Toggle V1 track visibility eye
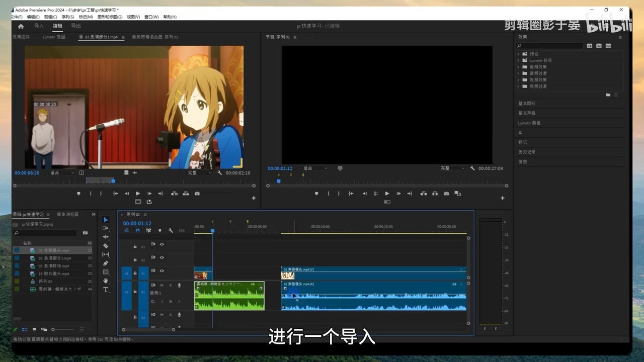This screenshot has height=362, width=644. (162, 271)
